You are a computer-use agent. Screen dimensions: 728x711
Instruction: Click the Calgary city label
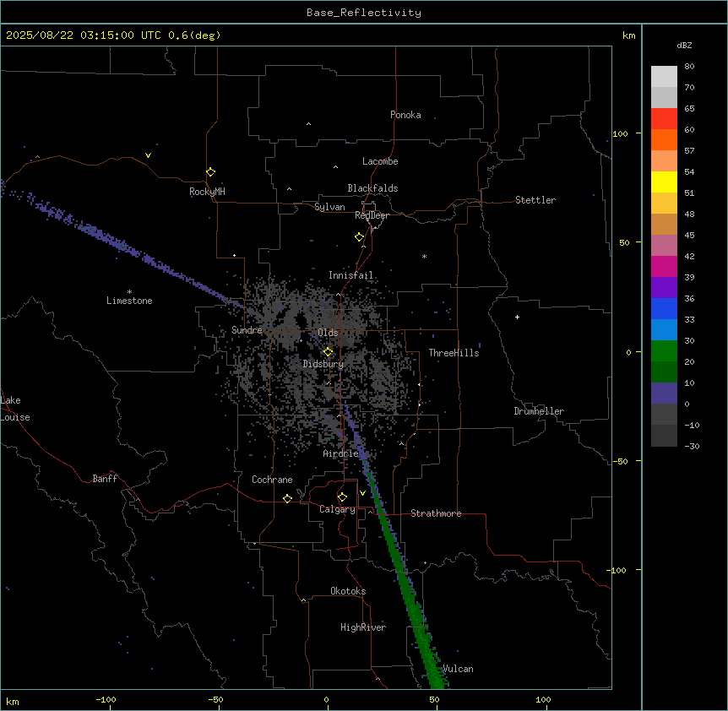point(338,509)
